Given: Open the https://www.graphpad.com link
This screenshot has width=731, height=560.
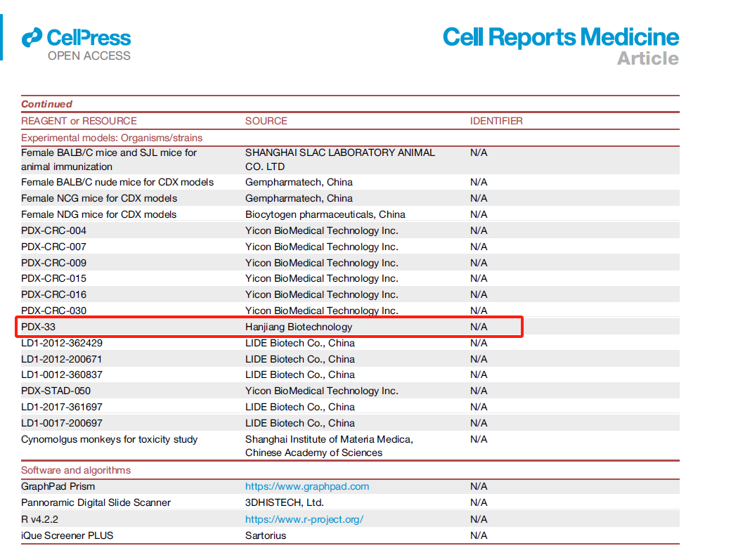Looking at the screenshot, I should click(x=306, y=486).
